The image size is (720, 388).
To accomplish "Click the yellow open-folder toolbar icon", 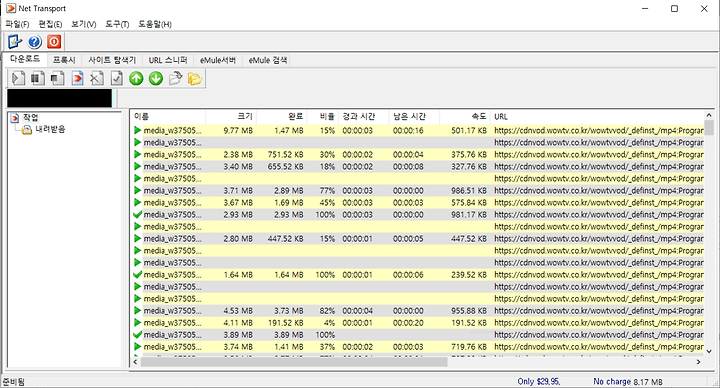I will pyautogui.click(x=195, y=79).
